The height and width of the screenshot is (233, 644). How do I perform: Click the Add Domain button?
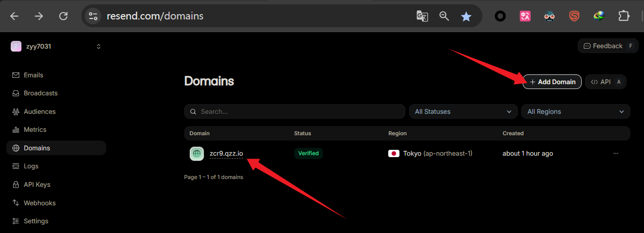pos(552,82)
